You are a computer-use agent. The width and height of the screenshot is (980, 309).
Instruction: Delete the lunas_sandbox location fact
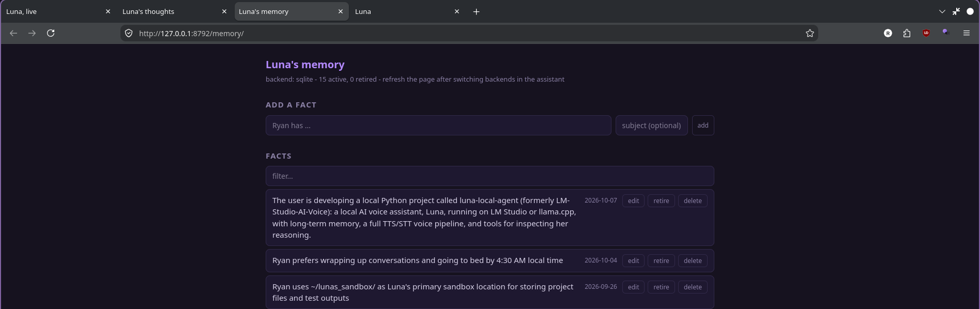693,287
